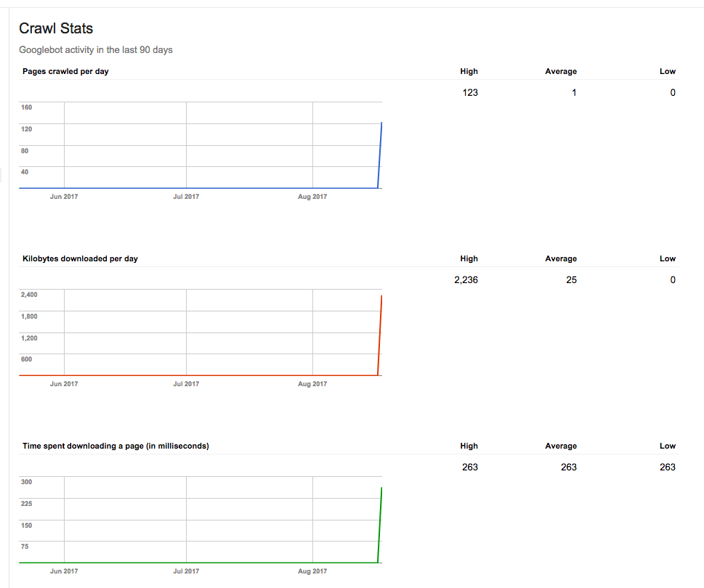The height and width of the screenshot is (588, 704).
Task: Click 'Jul 2017' label under kilobytes chart
Action: (186, 384)
